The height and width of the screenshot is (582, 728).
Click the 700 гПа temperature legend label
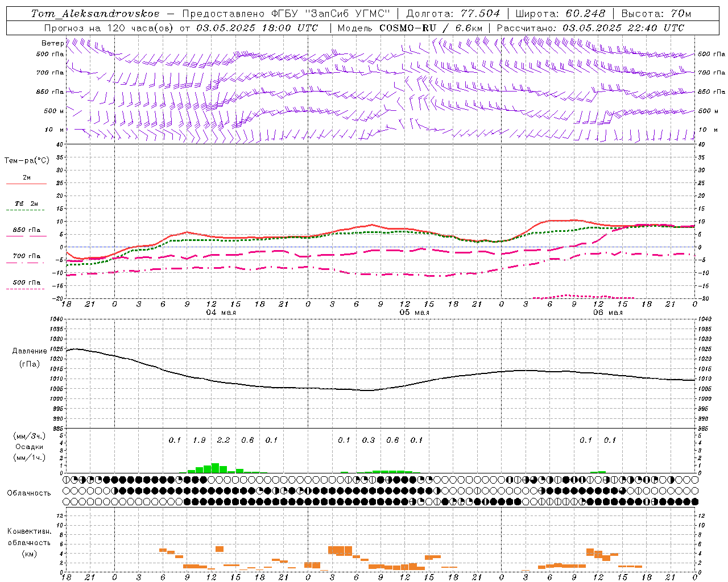tap(27, 256)
